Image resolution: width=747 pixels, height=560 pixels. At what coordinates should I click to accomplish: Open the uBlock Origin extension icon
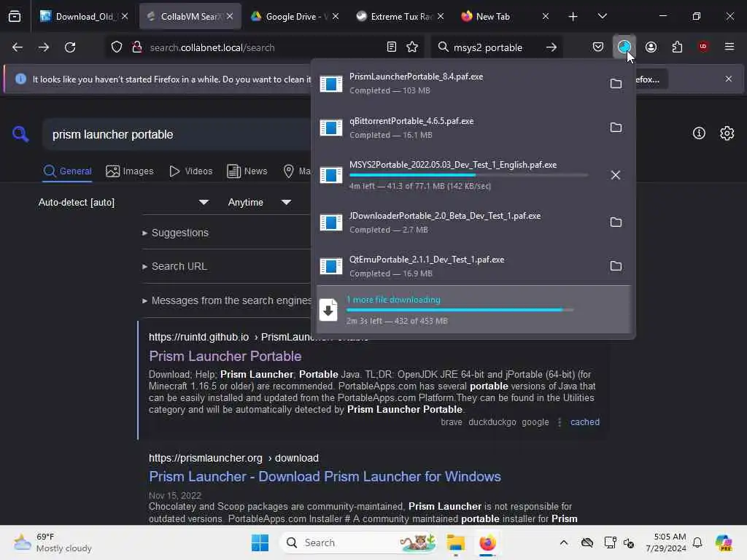point(703,47)
